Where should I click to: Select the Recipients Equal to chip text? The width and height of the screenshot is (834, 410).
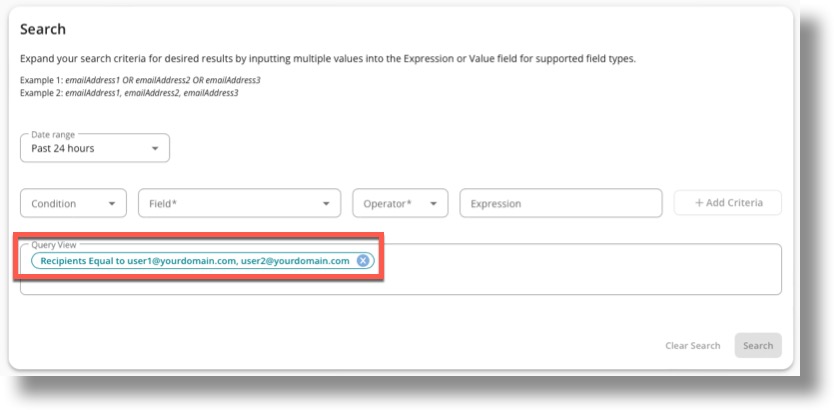click(x=195, y=261)
